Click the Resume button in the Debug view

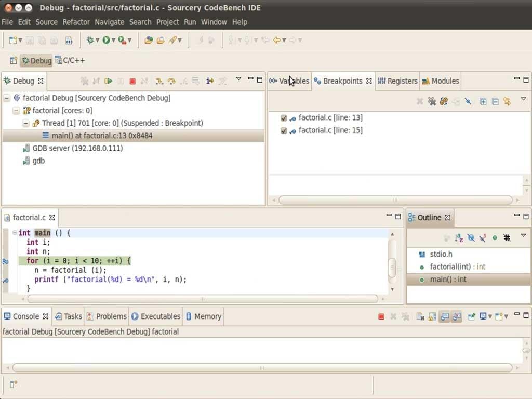(x=109, y=81)
